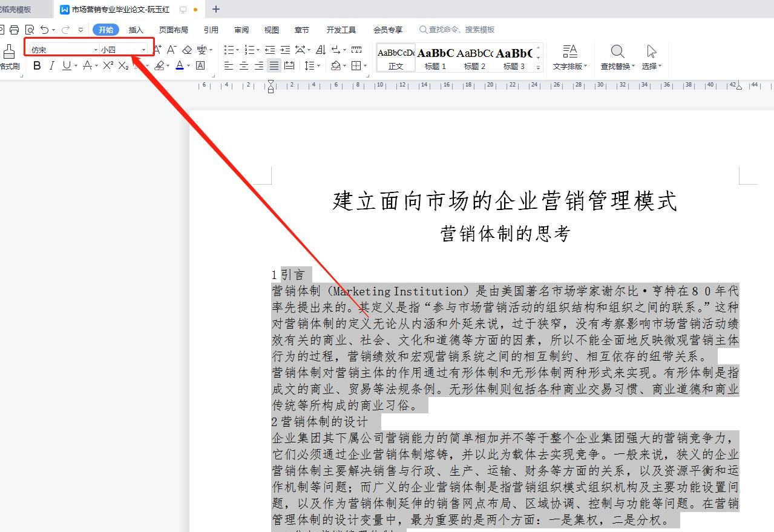Click the Undo button
774x532 pixels.
pyautogui.click(x=44, y=28)
